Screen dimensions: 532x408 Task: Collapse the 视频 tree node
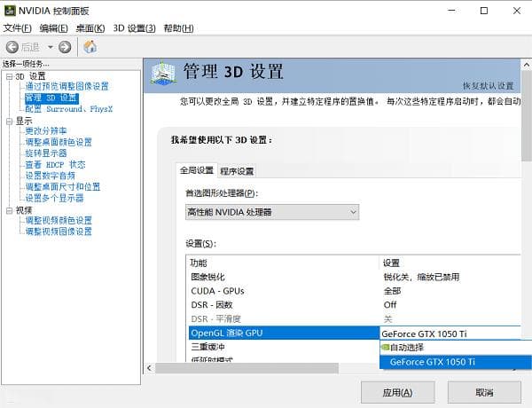(x=10, y=210)
